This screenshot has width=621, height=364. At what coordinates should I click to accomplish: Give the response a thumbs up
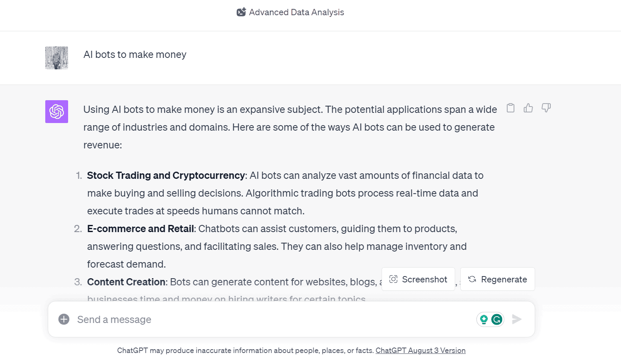coord(528,108)
